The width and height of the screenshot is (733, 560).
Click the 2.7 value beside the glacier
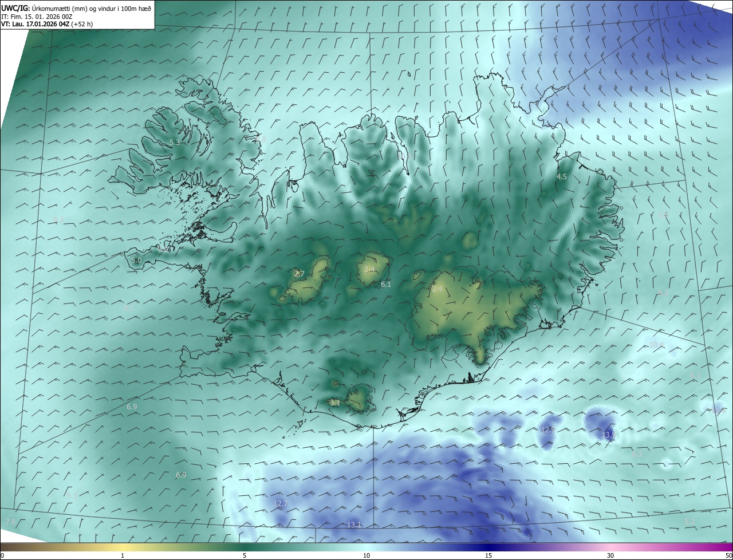299,274
